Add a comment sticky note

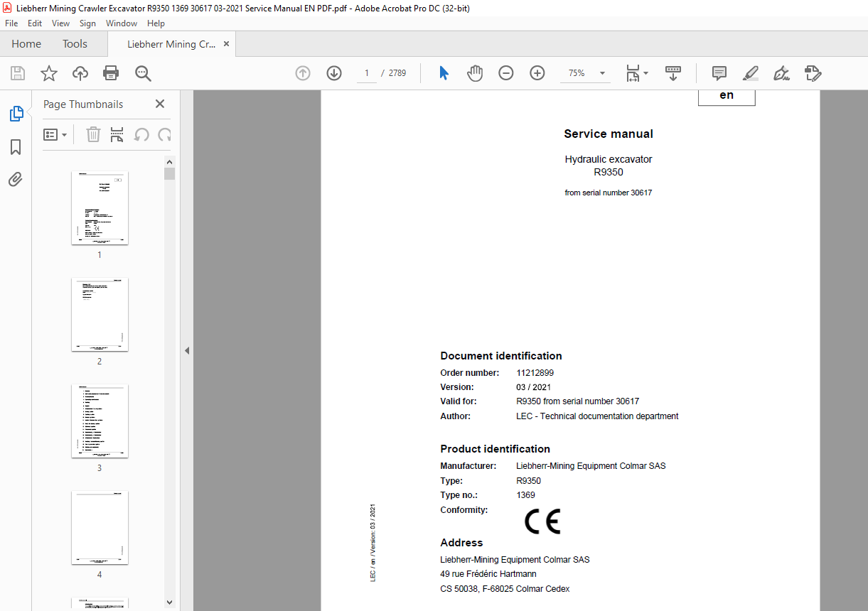pyautogui.click(x=719, y=73)
